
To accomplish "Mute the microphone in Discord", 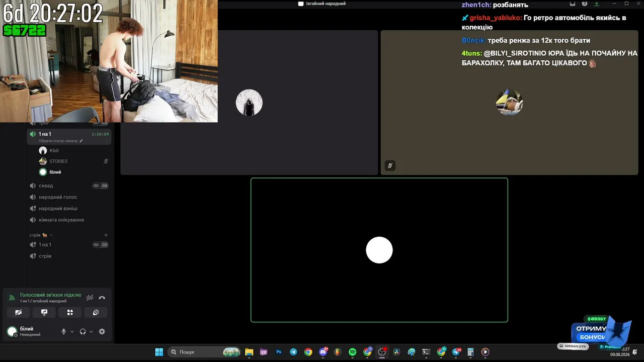I will tap(63, 332).
